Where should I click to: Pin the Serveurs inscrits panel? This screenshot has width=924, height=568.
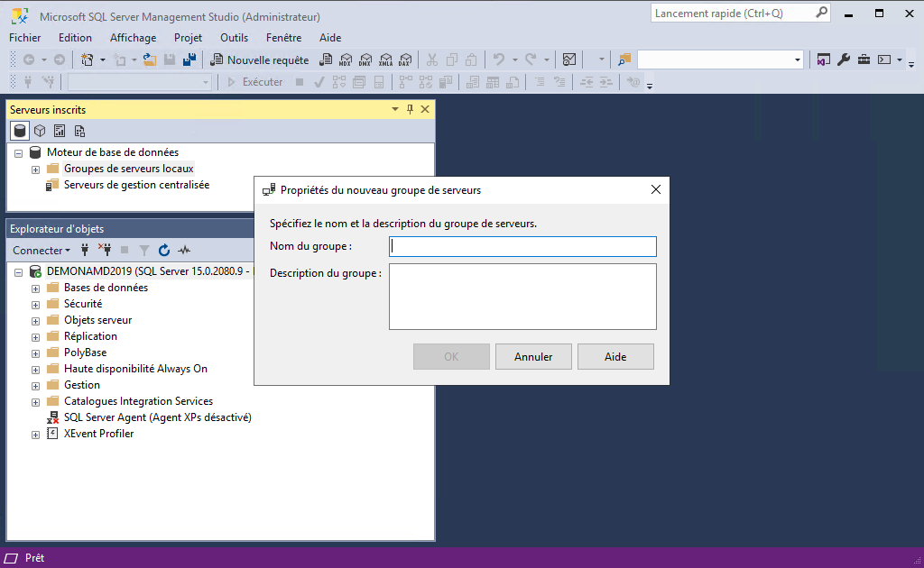pos(411,109)
